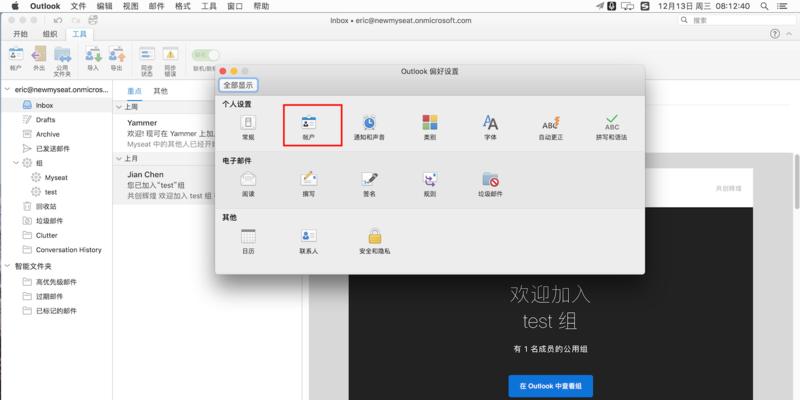Click the 同步状态 ribbon icon
800x400 pixels.
(147, 61)
